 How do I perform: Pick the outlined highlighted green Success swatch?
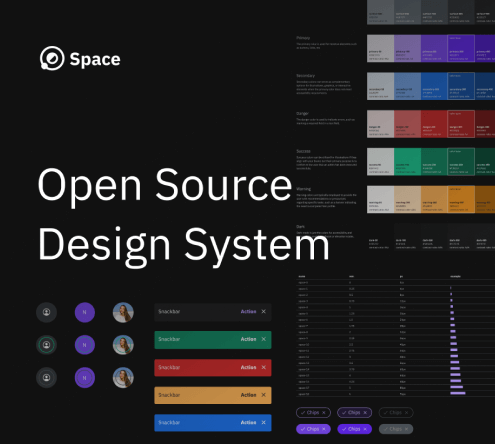click(461, 162)
